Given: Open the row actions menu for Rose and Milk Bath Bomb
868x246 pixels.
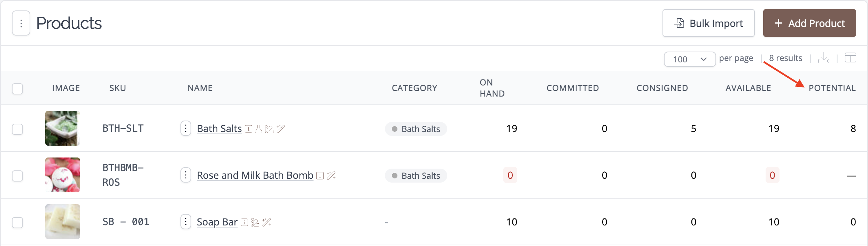Looking at the screenshot, I should [186, 175].
